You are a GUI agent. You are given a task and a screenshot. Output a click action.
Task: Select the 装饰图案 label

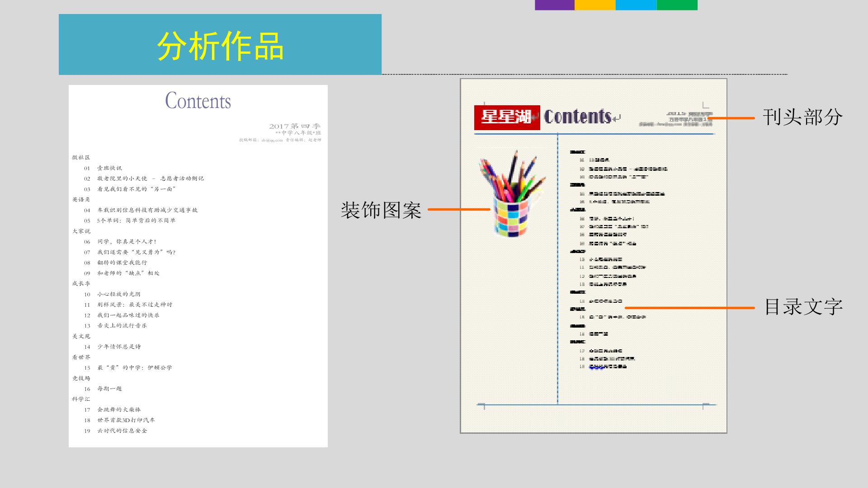[x=381, y=210]
